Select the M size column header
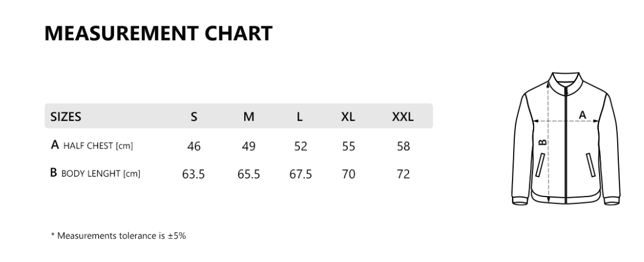Image resolution: width=644 pixels, height=262 pixels. pyautogui.click(x=249, y=116)
